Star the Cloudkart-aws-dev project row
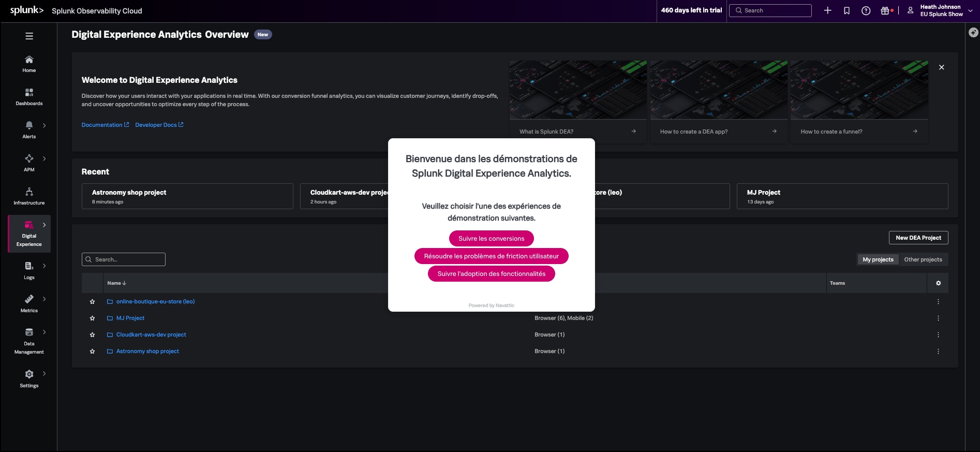Image resolution: width=980 pixels, height=452 pixels. pyautogui.click(x=92, y=334)
